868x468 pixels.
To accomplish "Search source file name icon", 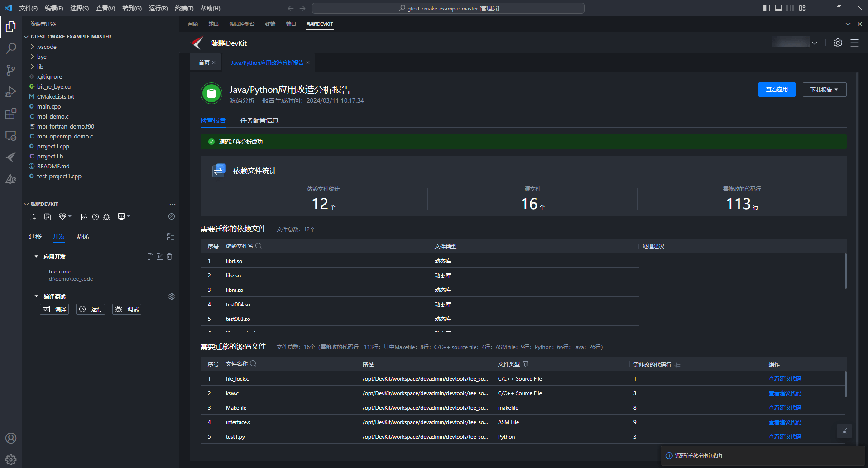I will pos(253,363).
